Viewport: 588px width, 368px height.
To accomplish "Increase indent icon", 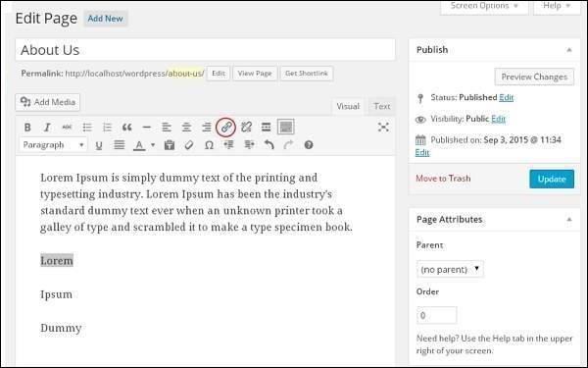I will point(249,144).
